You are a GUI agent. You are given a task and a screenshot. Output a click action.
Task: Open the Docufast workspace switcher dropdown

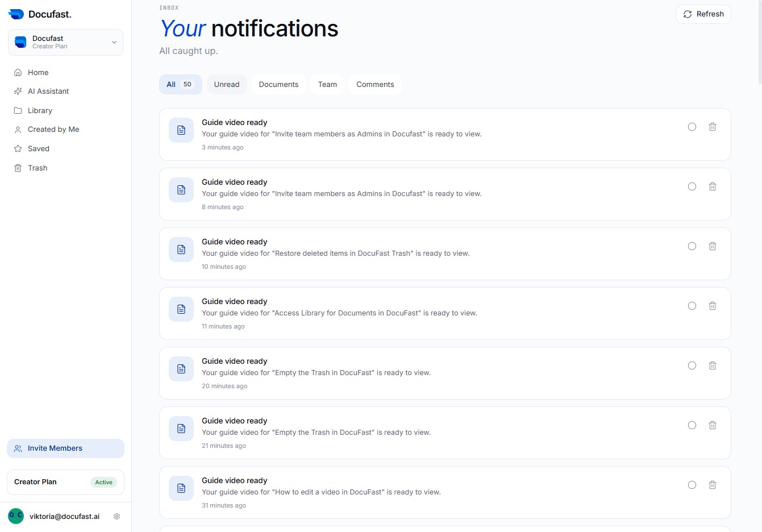click(65, 43)
